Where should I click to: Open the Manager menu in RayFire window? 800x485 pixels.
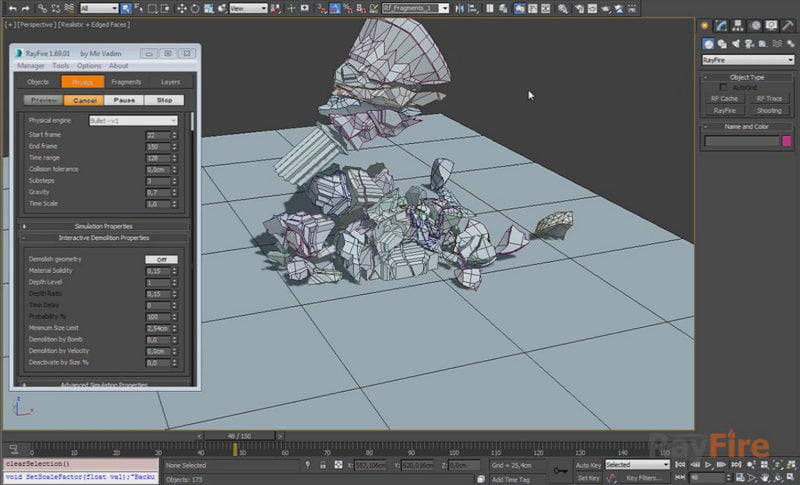pyautogui.click(x=31, y=66)
